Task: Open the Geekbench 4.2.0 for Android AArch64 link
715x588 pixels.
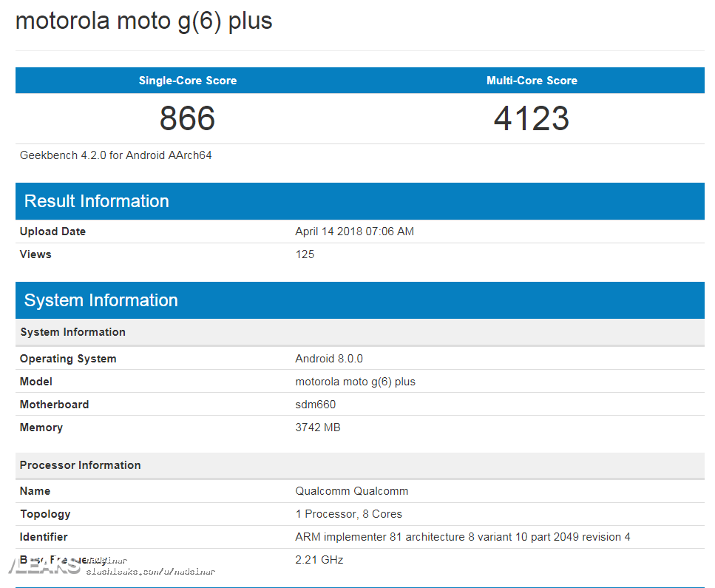Action: 115,155
